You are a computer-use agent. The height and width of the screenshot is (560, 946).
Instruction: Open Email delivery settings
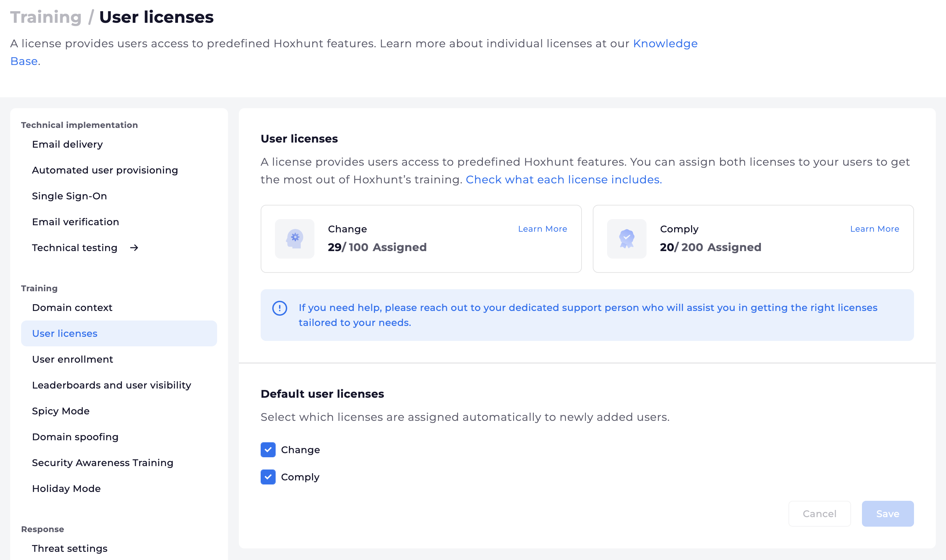click(119, 144)
